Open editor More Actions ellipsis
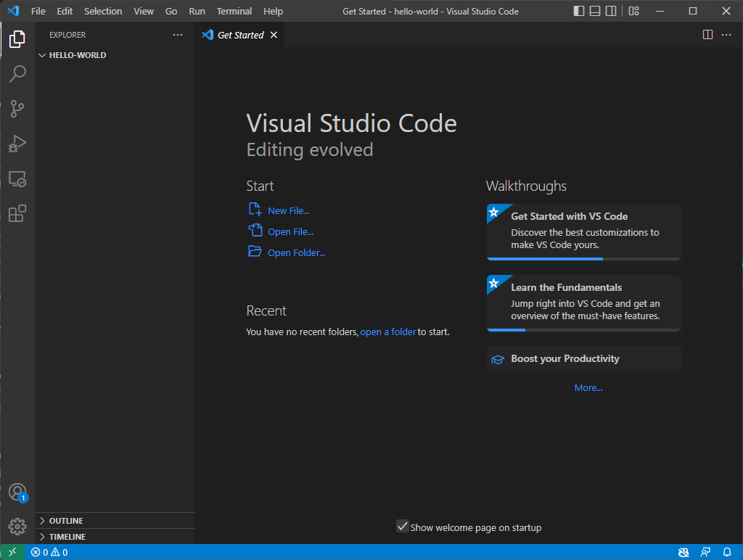 coord(726,35)
